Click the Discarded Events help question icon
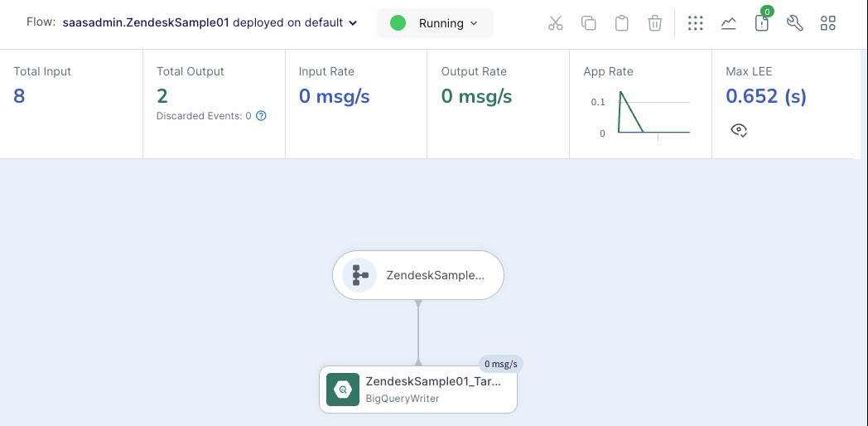The width and height of the screenshot is (868, 426). (261, 116)
